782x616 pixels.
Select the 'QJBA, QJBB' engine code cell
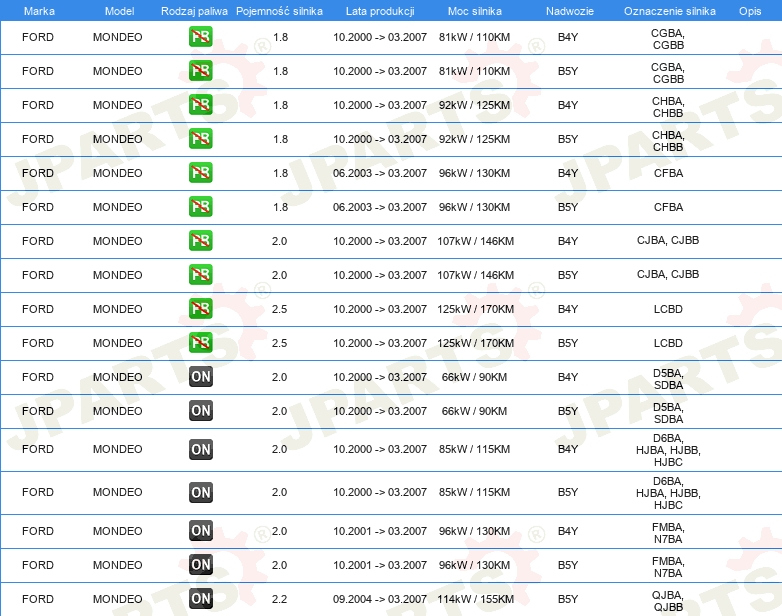click(x=668, y=601)
